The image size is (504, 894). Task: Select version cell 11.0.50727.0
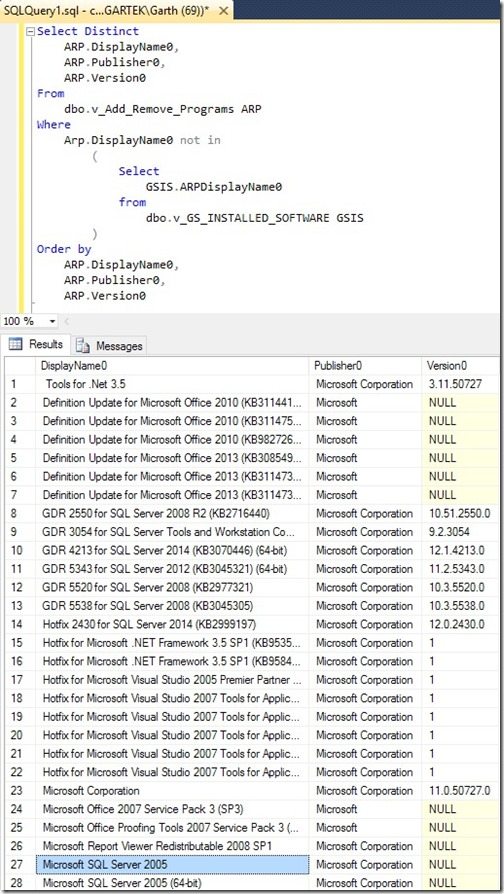click(461, 791)
